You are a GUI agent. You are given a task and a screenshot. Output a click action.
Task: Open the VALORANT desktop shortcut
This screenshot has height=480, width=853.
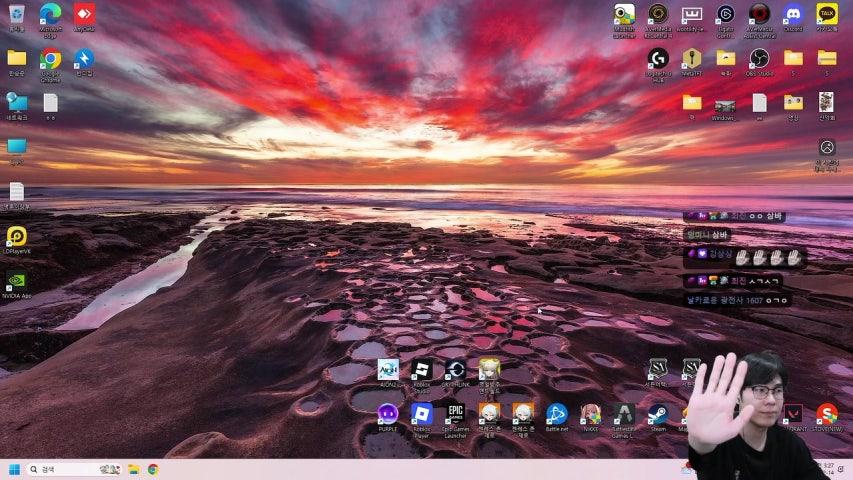point(792,413)
